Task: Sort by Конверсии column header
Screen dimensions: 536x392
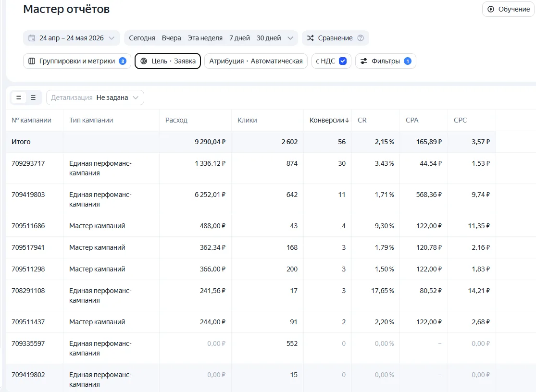Action: 326,120
